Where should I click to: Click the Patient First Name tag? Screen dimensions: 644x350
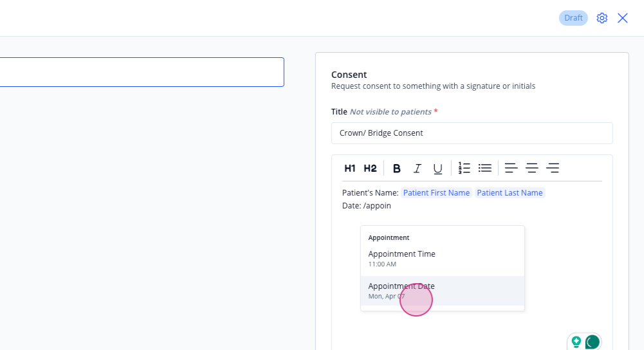click(x=436, y=192)
